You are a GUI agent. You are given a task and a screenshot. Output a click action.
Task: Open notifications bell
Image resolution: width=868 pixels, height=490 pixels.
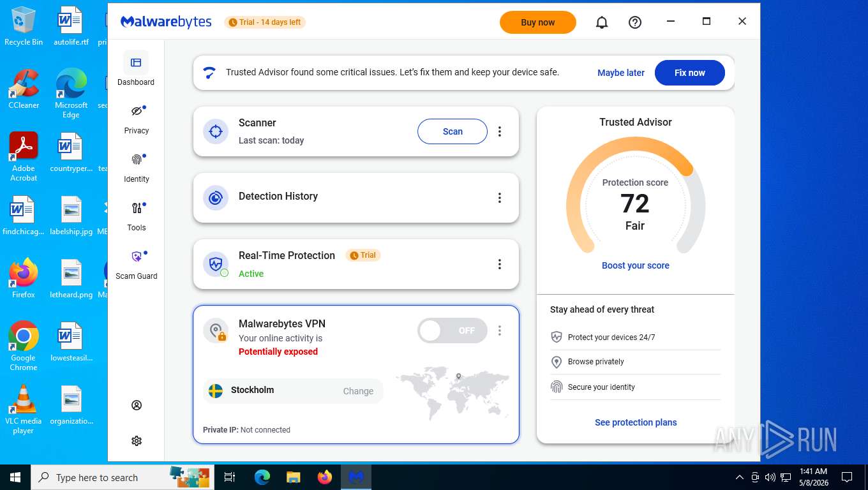click(x=601, y=22)
